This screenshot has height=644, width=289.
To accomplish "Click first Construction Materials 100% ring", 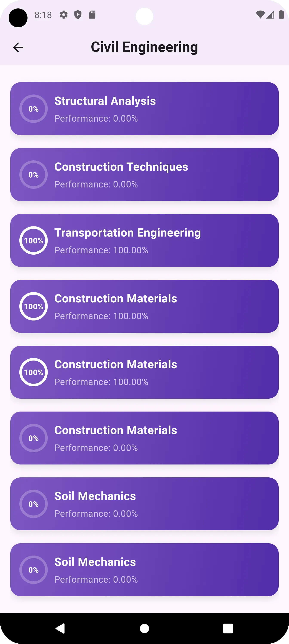I will (x=34, y=306).
